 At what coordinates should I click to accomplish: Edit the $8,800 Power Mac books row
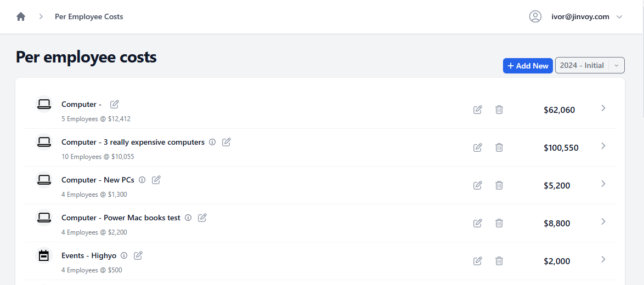click(x=477, y=223)
